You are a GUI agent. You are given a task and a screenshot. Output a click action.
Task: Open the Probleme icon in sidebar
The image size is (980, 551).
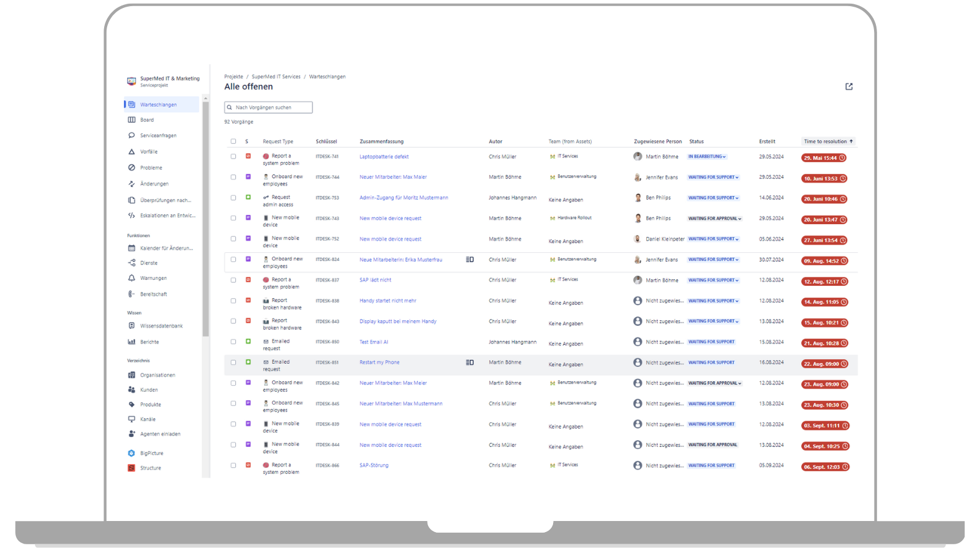(x=131, y=168)
